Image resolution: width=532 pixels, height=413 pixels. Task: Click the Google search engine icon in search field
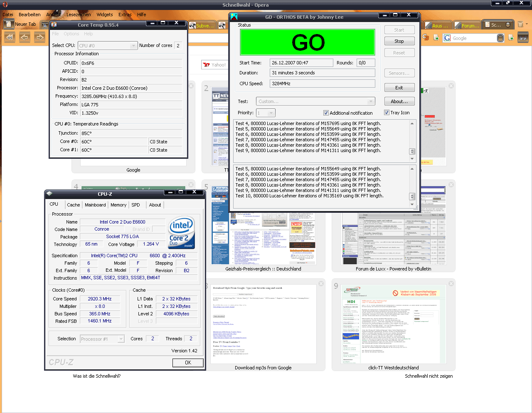click(447, 38)
